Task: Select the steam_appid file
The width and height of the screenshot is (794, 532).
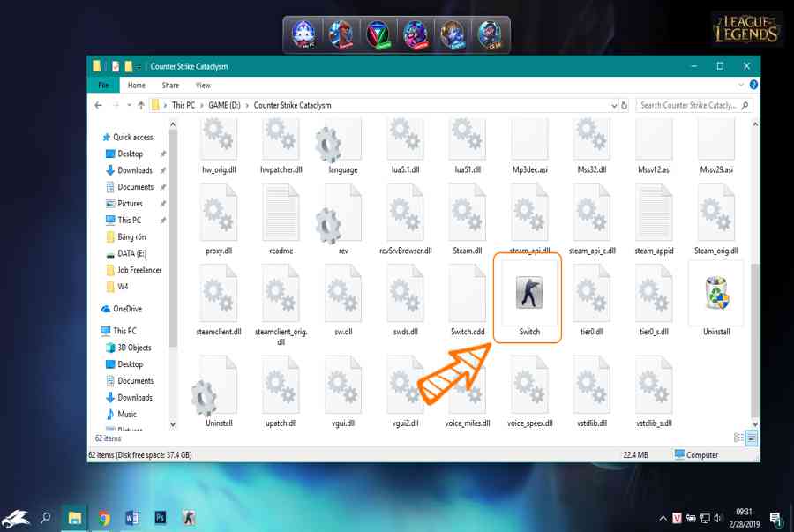Action: (654, 219)
